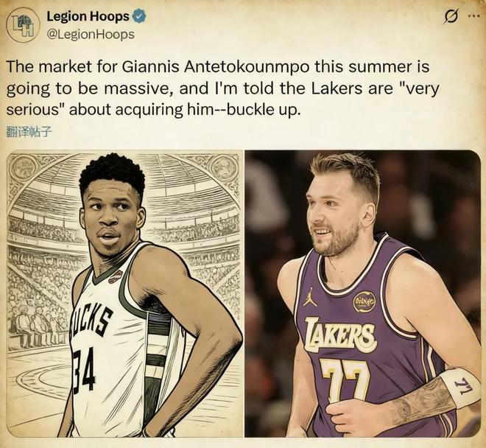
Task: Open the Legion Hoops profile avatar
Action: (x=23, y=27)
